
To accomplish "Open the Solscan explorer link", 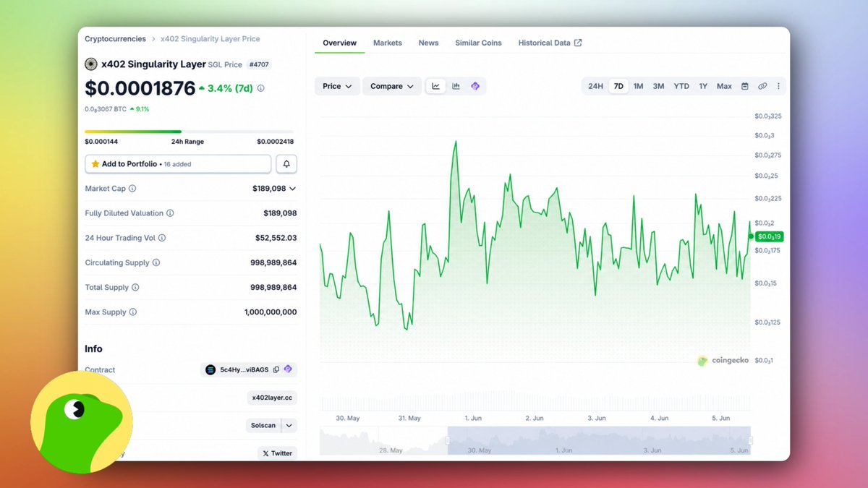I will pos(263,425).
